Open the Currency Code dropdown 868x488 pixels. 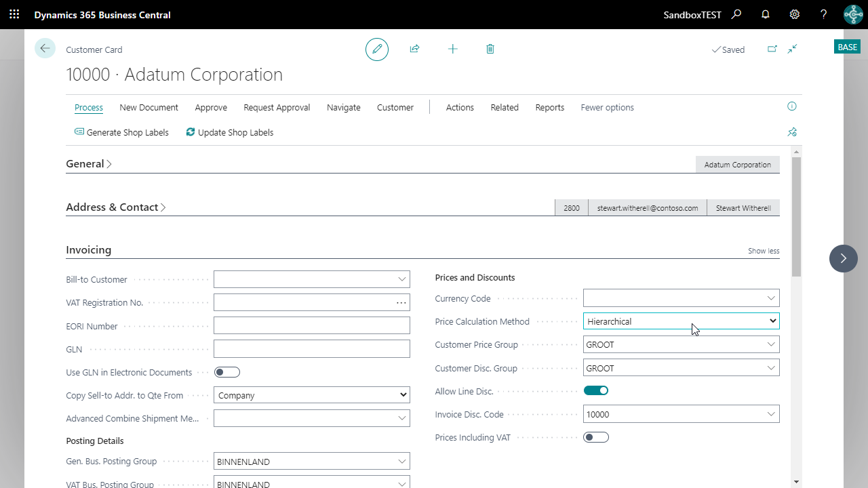[771, 298]
